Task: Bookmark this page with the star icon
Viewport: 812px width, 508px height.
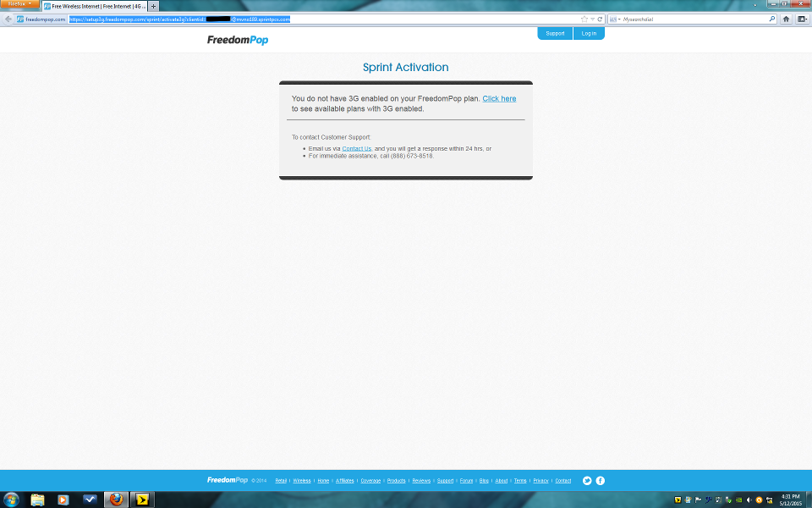Action: point(584,19)
